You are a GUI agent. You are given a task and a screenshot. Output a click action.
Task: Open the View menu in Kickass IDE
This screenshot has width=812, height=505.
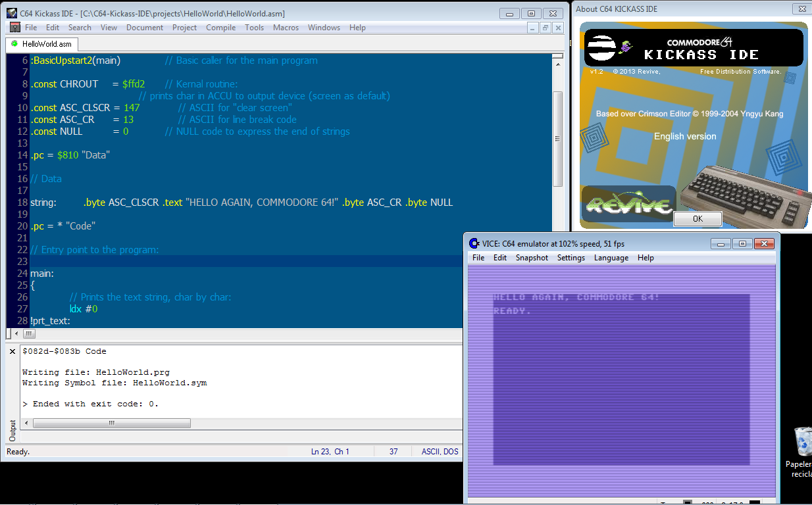tap(109, 28)
